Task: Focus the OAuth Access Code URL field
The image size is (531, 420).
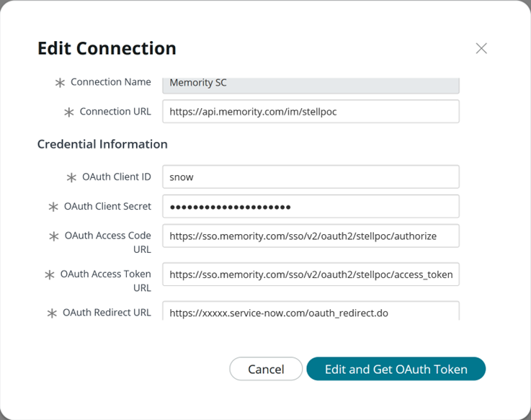Action: (311, 236)
